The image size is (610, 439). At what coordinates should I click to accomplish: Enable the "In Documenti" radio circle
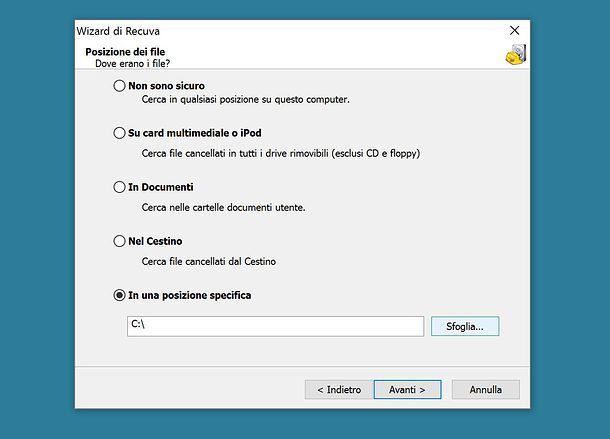[x=119, y=187]
